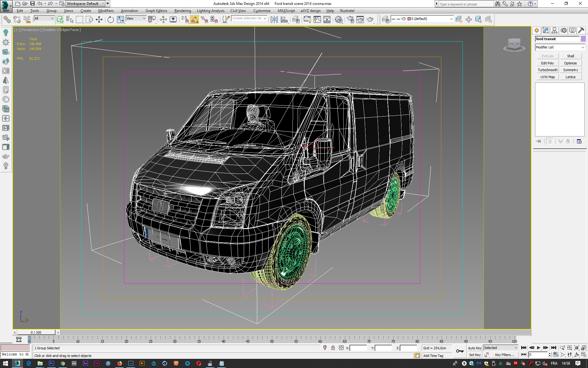Toggle Pin Stack in modifier panel
This screenshot has height=368, width=588.
(539, 141)
